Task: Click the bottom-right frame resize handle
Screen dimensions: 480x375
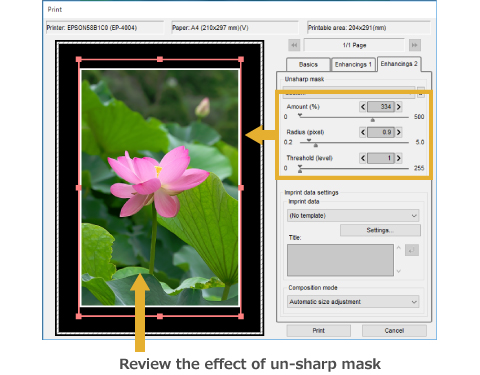Action: pos(241,316)
